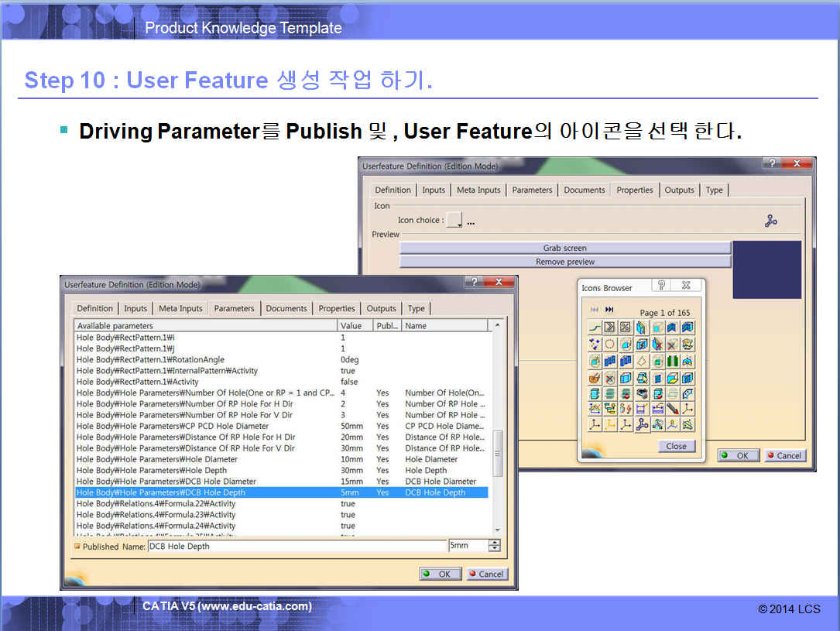The image size is (840, 631).
Task: Go to next icons page with fast-forward arrow
Action: (x=609, y=310)
